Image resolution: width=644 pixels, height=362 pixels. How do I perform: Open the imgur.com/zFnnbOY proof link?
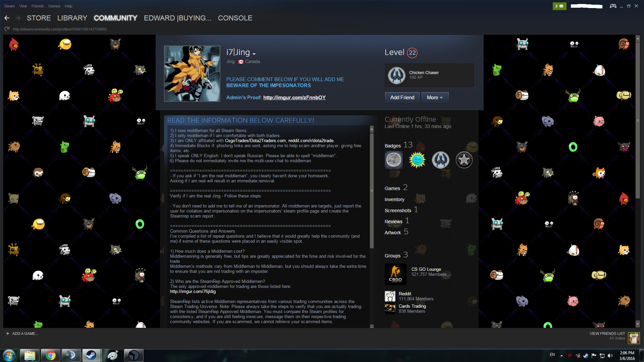coord(294,98)
